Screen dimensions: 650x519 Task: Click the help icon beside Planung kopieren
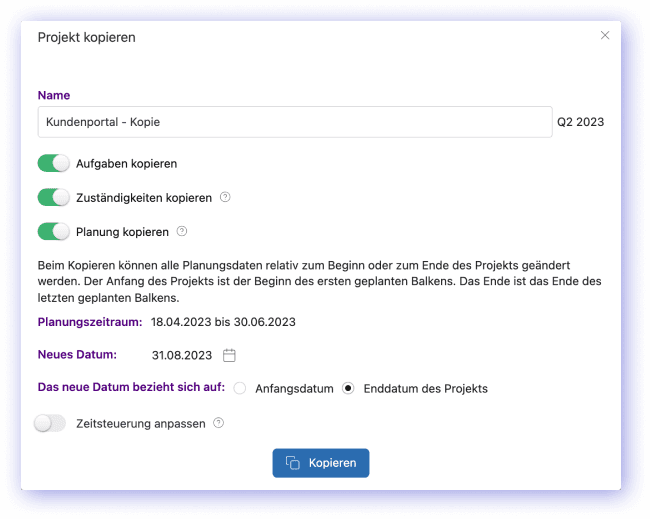(x=182, y=231)
